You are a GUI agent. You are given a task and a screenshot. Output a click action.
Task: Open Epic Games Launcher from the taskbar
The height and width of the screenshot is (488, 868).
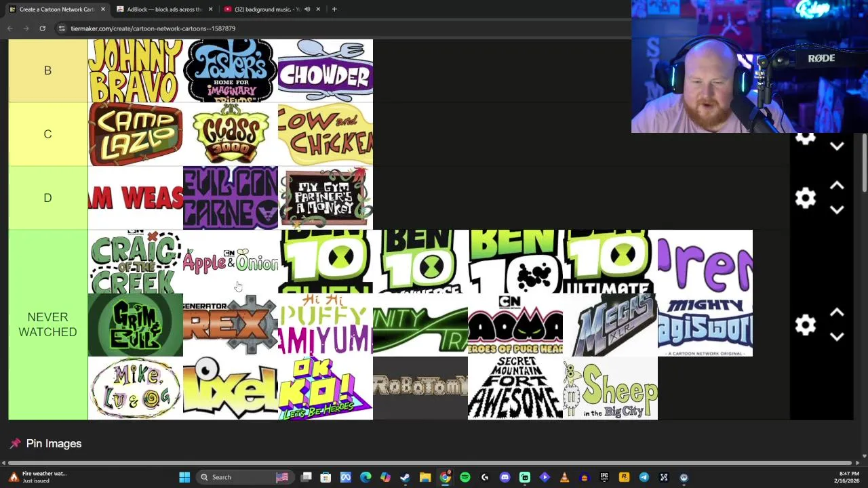[x=604, y=477]
